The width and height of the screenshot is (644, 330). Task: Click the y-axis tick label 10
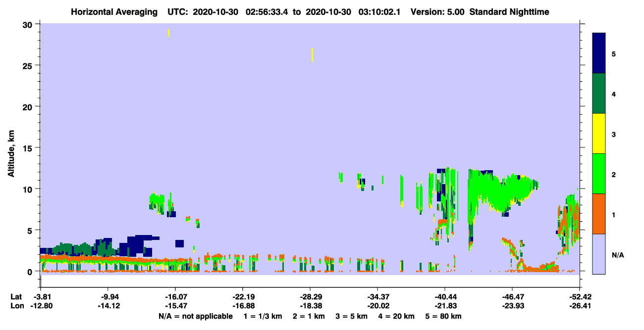(28, 189)
